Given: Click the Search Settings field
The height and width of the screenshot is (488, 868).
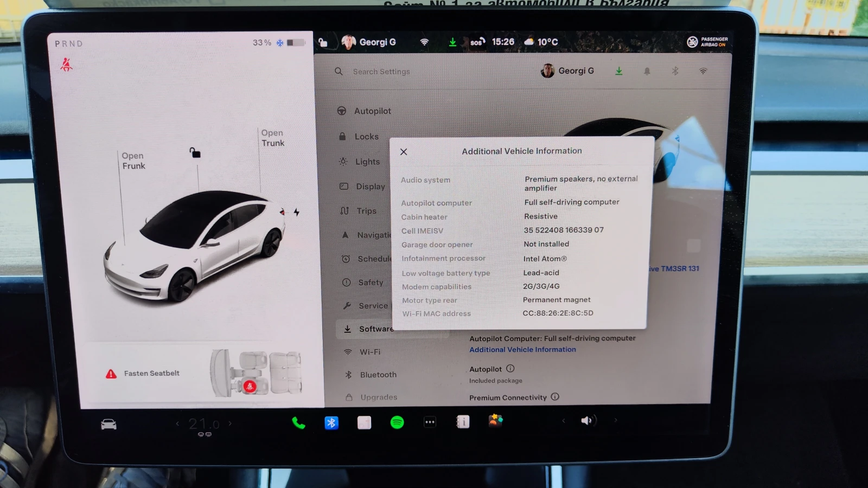Looking at the screenshot, I should tap(381, 72).
